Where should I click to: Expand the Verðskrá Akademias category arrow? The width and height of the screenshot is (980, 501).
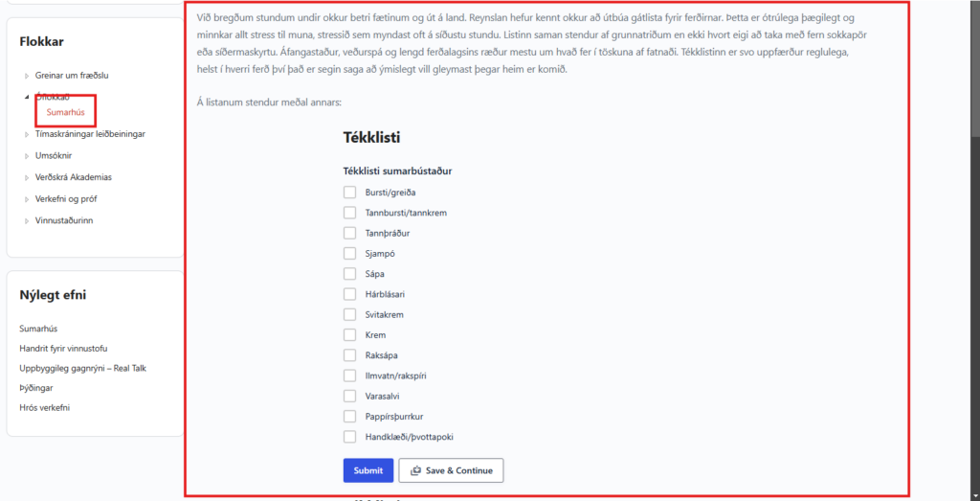coord(27,177)
